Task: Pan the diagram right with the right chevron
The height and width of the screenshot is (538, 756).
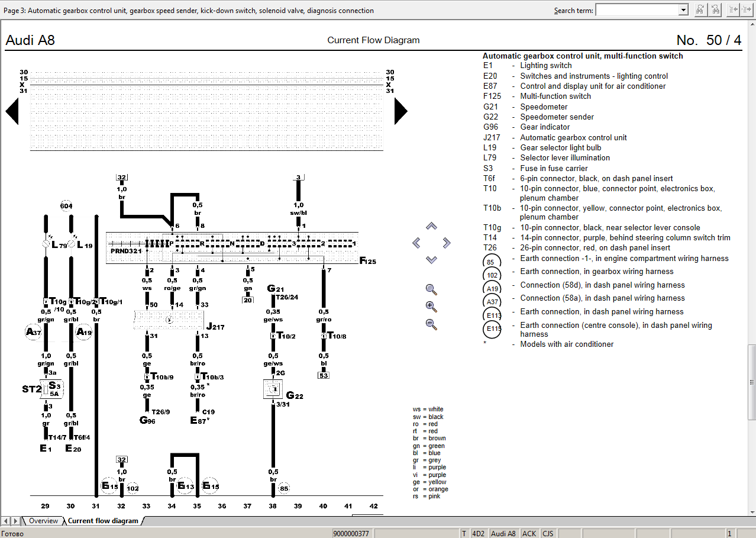Action: tap(447, 243)
